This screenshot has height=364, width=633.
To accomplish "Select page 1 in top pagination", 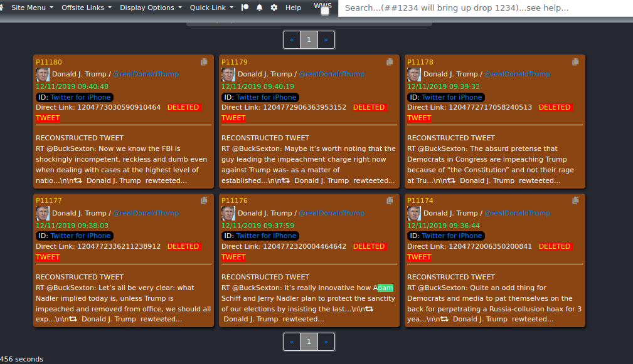I will coord(309,39).
